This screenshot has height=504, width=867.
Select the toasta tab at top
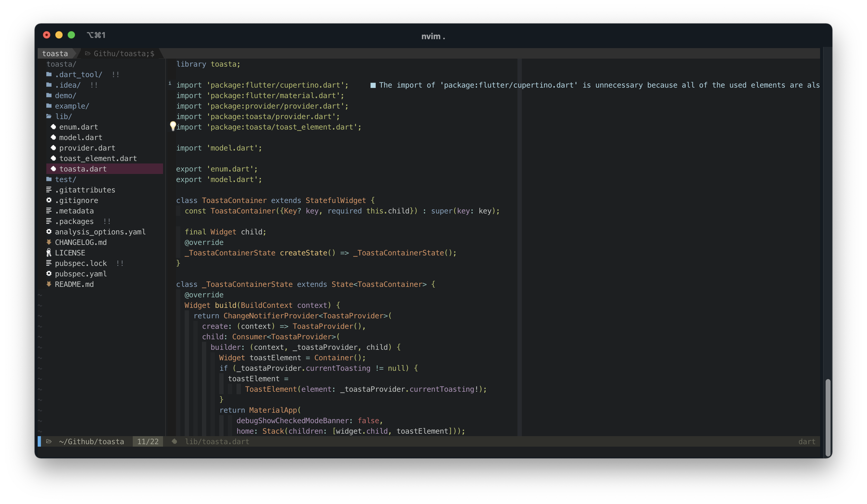(x=55, y=54)
